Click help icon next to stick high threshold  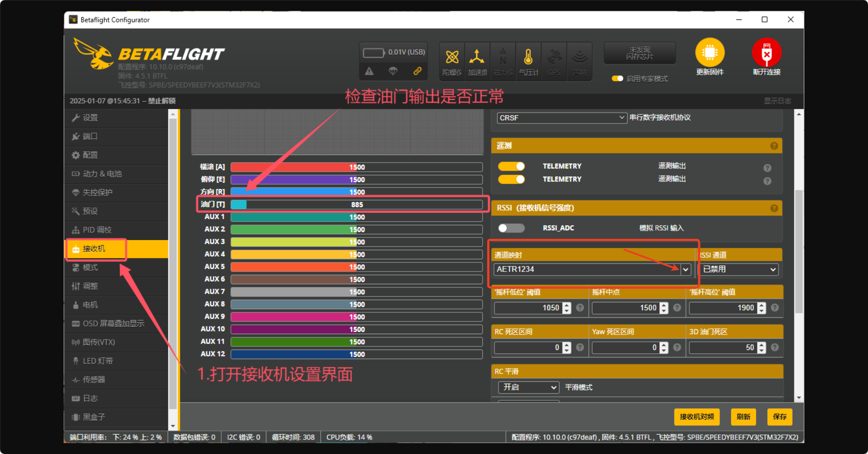[x=775, y=308]
